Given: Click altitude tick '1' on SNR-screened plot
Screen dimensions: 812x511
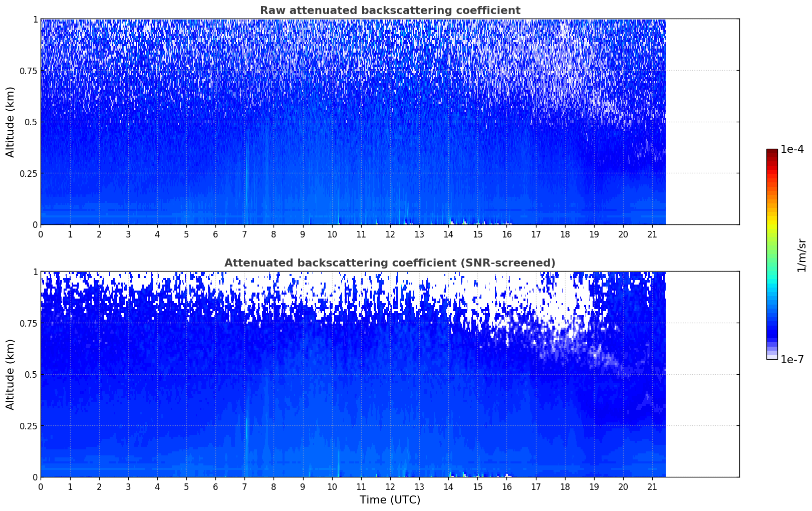Looking at the screenshot, I should pos(35,272).
